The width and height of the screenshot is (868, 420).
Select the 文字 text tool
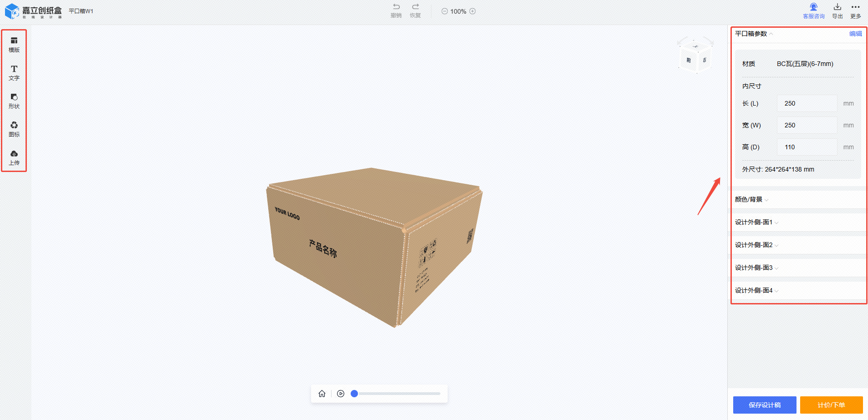coord(14,72)
